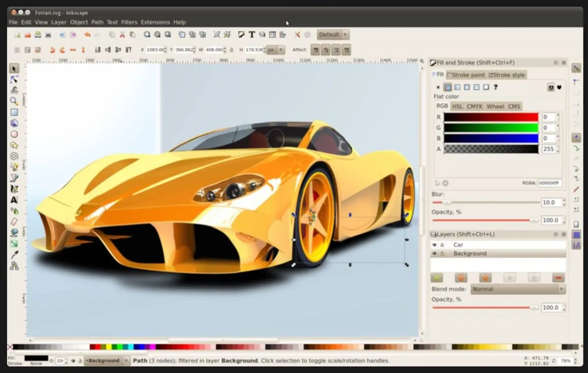Open the layer selector Background dropdown
Viewport: 588px width, 373px height.
(x=107, y=361)
